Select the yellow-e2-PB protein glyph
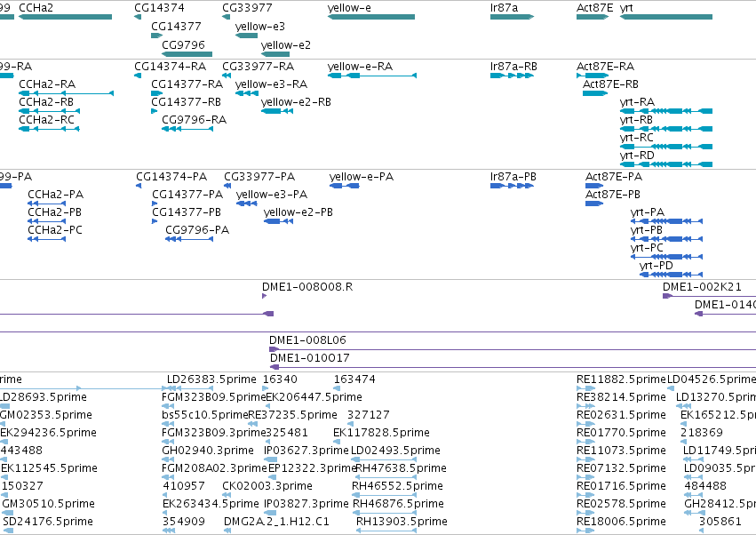This screenshot has height=535, width=756. pyautogui.click(x=278, y=221)
